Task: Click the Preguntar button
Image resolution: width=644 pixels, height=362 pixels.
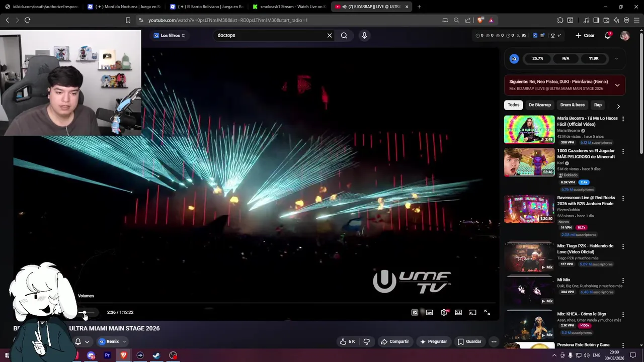Action: point(433,341)
